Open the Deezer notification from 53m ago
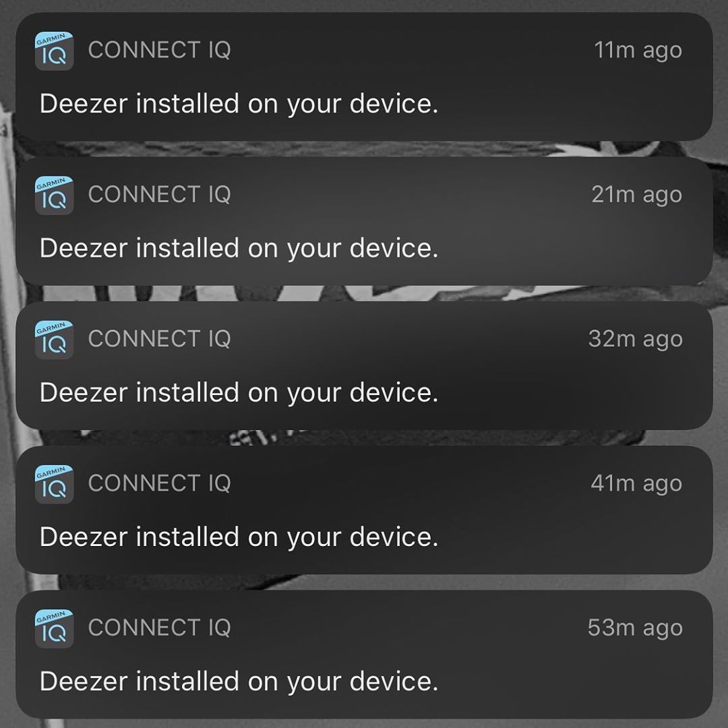Viewport: 728px width, 728px height. tap(364, 654)
